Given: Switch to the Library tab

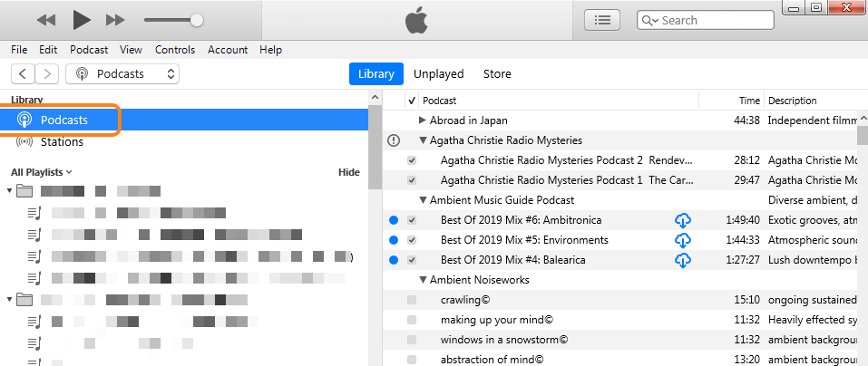Looking at the screenshot, I should tap(375, 74).
